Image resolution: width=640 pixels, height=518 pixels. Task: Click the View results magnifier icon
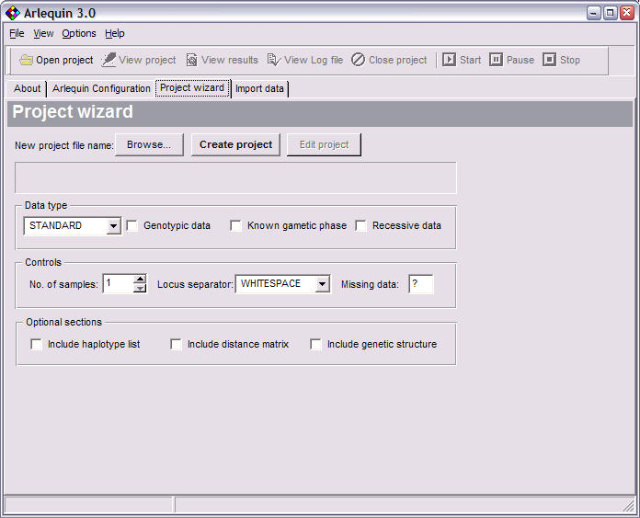pyautogui.click(x=192, y=60)
